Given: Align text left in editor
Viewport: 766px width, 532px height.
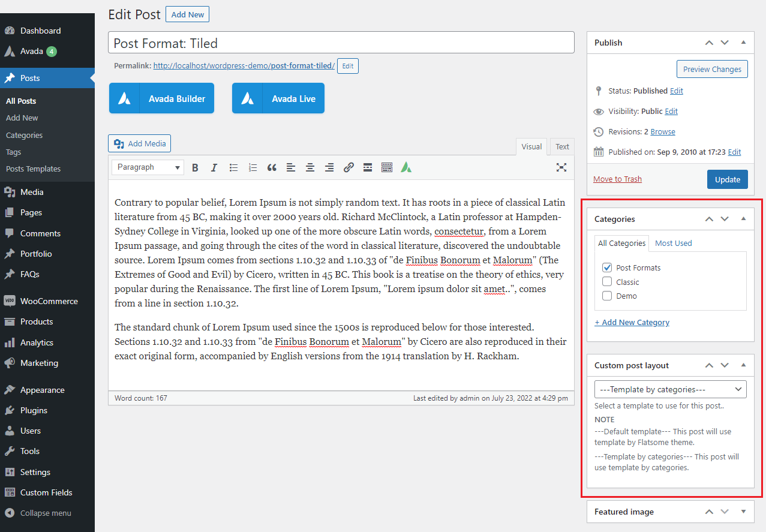Looking at the screenshot, I should pos(291,168).
